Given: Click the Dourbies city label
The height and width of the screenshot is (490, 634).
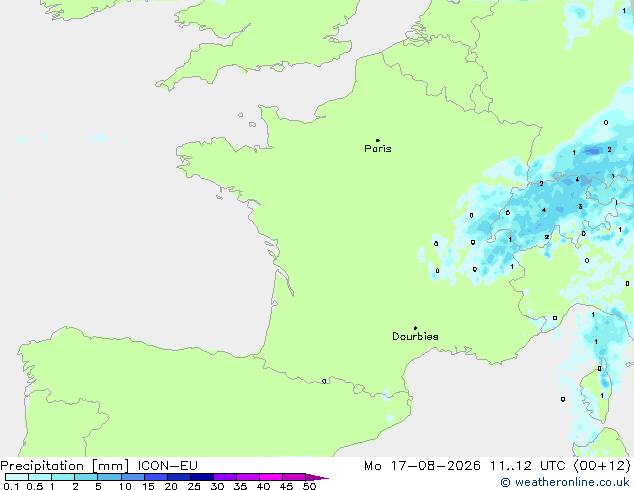Looking at the screenshot, I should click(x=415, y=336).
